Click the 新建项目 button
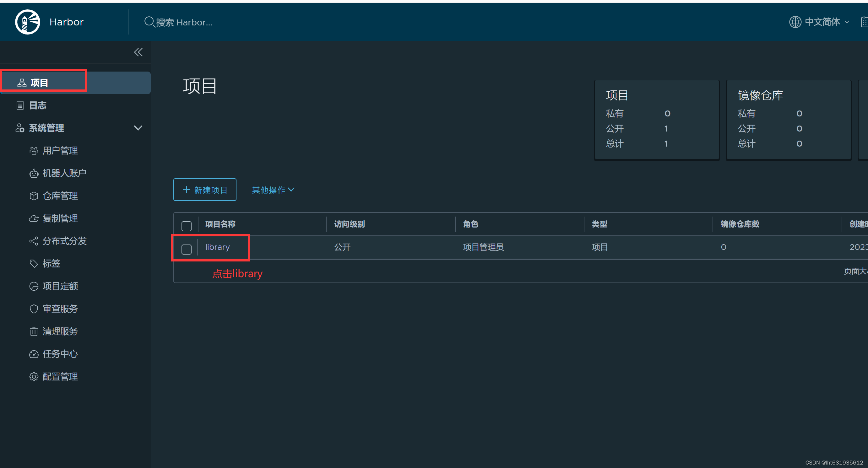Image resolution: width=868 pixels, height=468 pixels. point(205,190)
